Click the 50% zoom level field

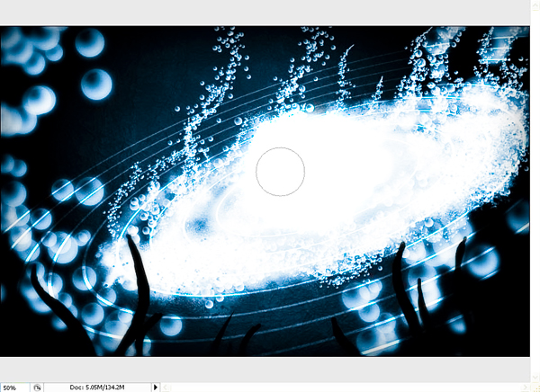(14, 388)
